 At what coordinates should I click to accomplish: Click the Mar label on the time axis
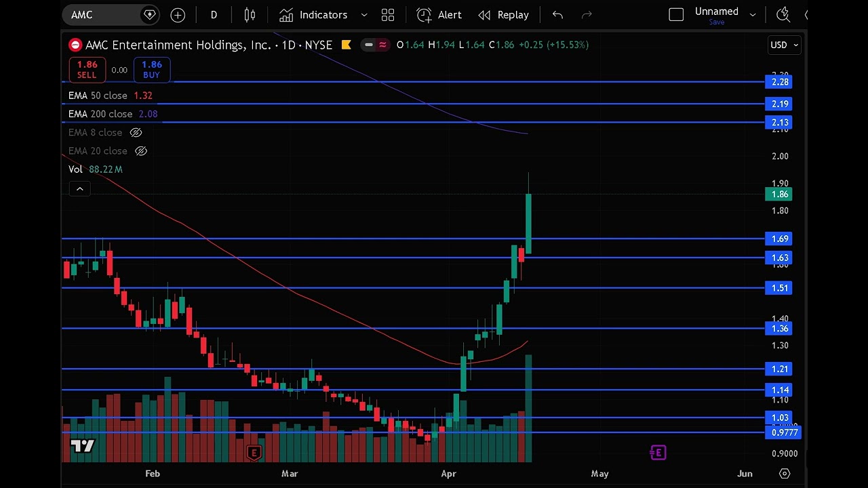point(290,474)
